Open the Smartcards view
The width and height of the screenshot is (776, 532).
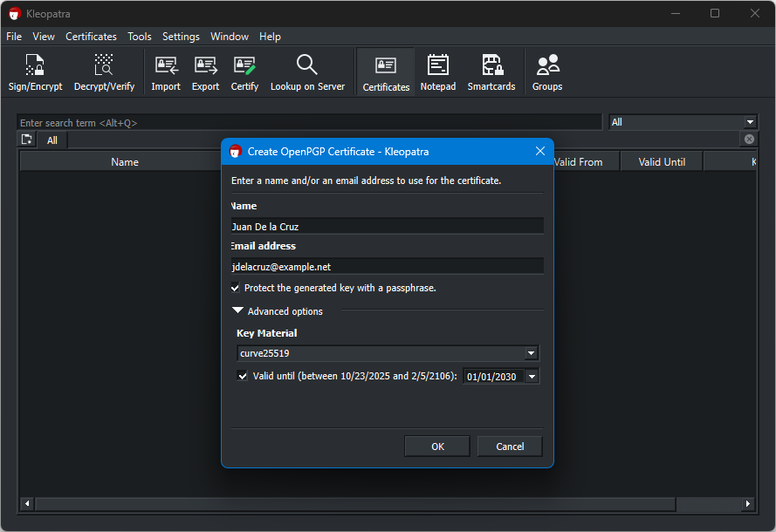491,72
